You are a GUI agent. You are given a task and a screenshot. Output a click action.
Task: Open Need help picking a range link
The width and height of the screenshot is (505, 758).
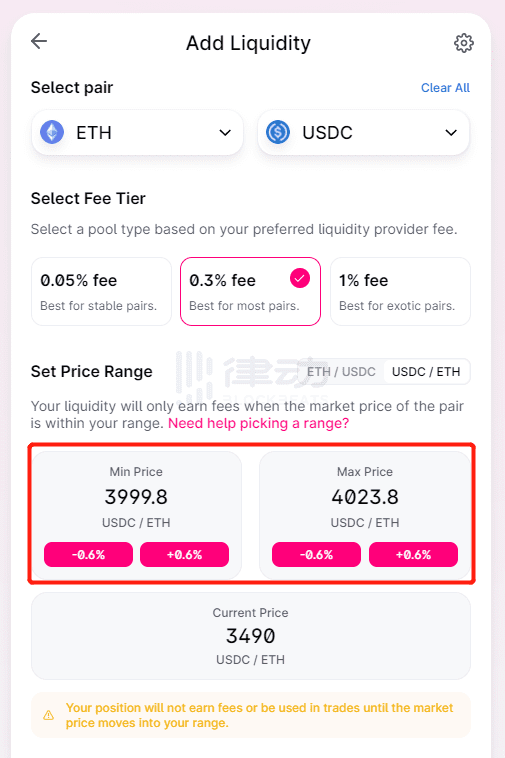pos(258,423)
